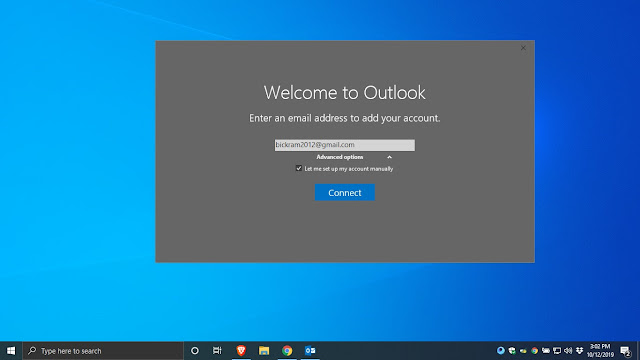Click the Outlook taskbar icon
Viewport: 640px width, 360px height.
coord(310,351)
